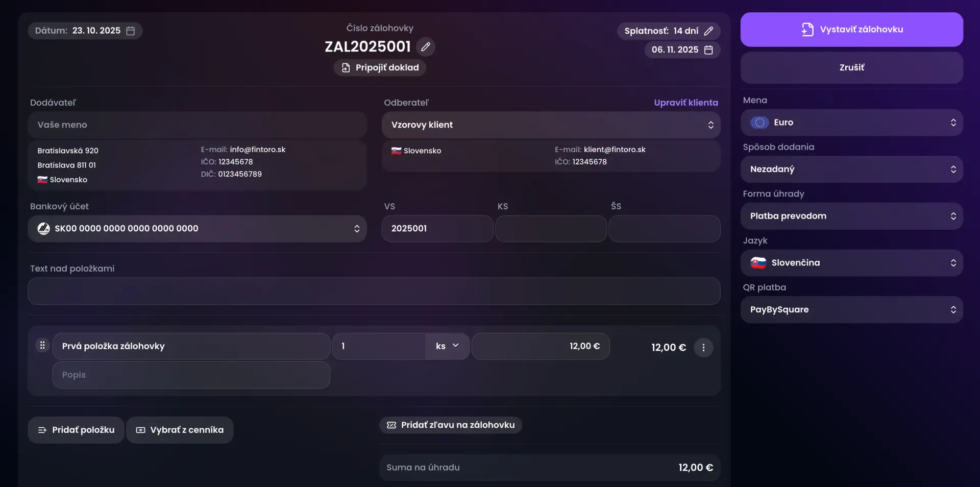Open the three-dot menu of the item row
This screenshot has width=980, height=487.
tap(703, 348)
